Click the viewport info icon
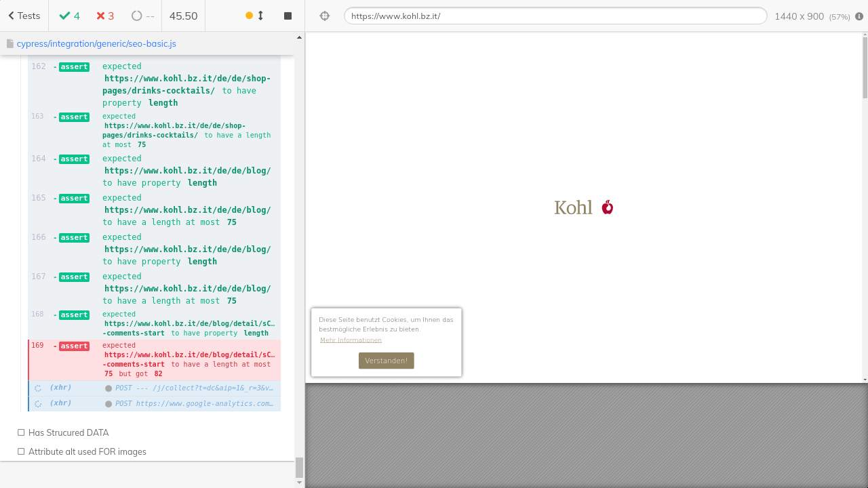 [x=859, y=16]
